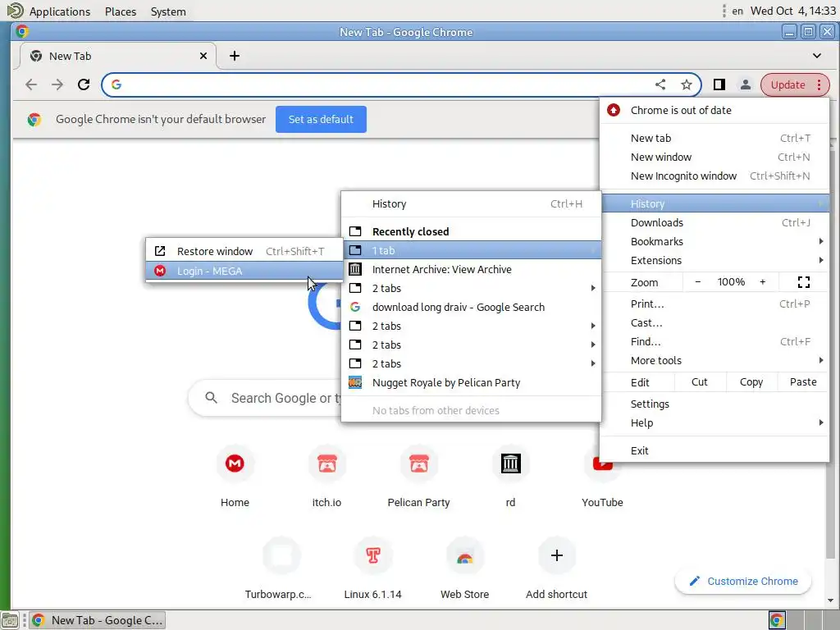Click the date and time clock

[793, 11]
